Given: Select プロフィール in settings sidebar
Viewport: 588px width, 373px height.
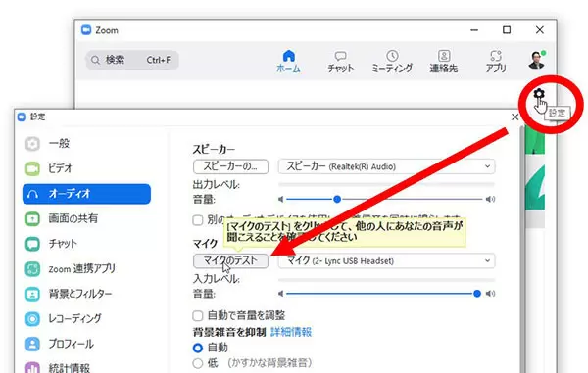Looking at the screenshot, I should click(86, 344).
